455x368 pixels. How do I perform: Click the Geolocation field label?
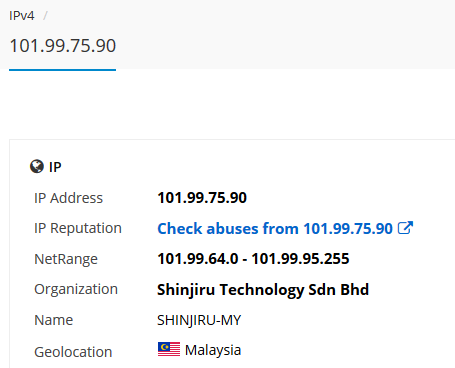pos(73,352)
